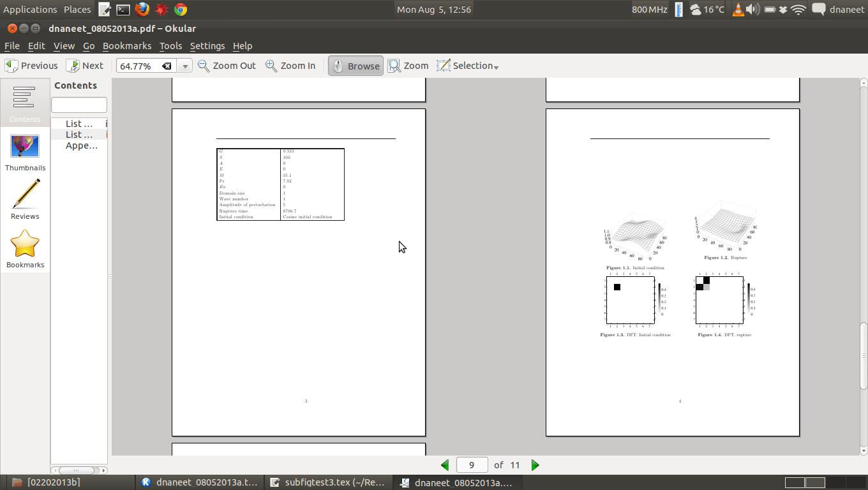This screenshot has height=490, width=868.
Task: Activate the Zoom tool in the toolbar
Action: coord(408,66)
